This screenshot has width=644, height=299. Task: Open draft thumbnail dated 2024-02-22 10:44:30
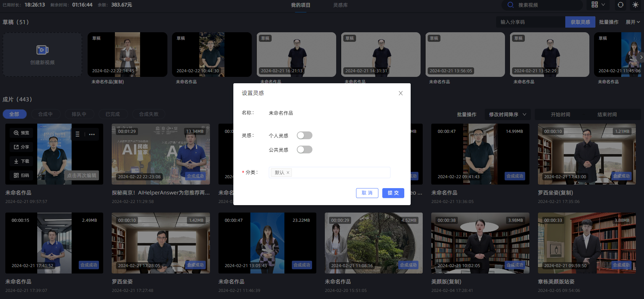point(212,55)
